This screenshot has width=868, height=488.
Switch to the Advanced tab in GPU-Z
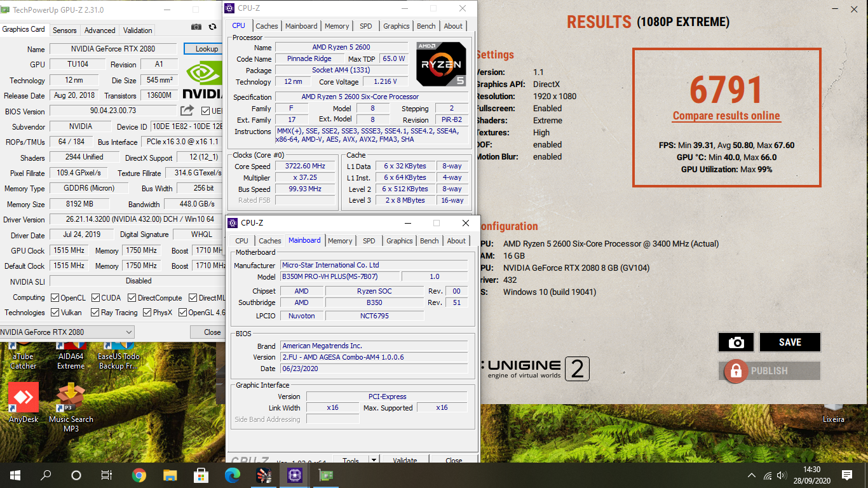100,30
